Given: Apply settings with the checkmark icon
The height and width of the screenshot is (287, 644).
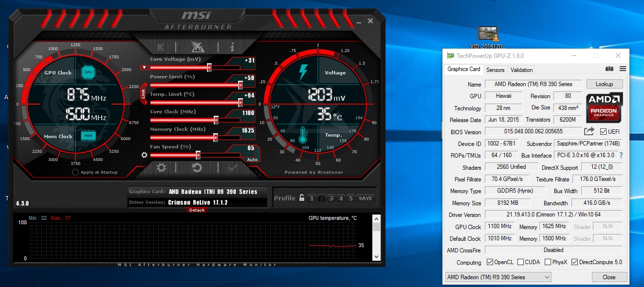Looking at the screenshot, I should [x=233, y=168].
